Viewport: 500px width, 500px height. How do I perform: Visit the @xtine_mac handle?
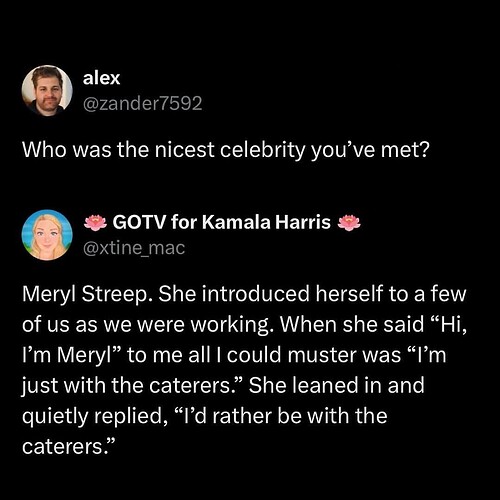point(134,248)
